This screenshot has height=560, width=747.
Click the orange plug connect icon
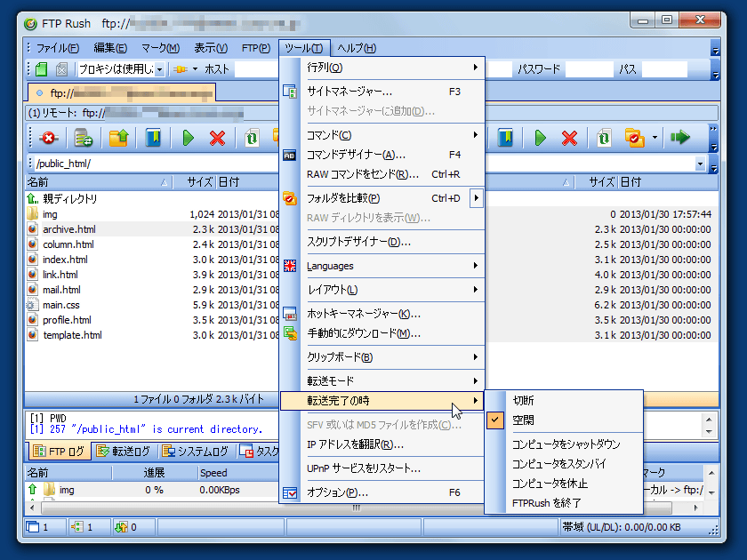pyautogui.click(x=180, y=69)
